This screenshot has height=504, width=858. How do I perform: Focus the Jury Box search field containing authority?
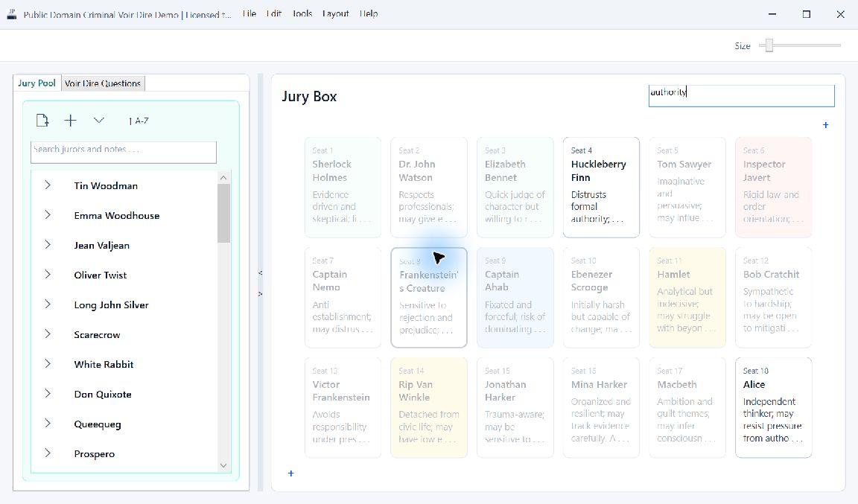coord(742,96)
